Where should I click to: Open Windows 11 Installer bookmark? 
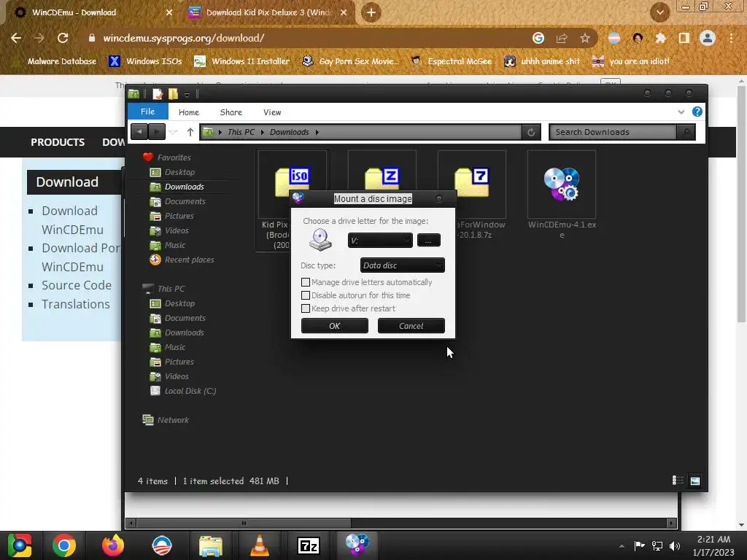point(242,61)
